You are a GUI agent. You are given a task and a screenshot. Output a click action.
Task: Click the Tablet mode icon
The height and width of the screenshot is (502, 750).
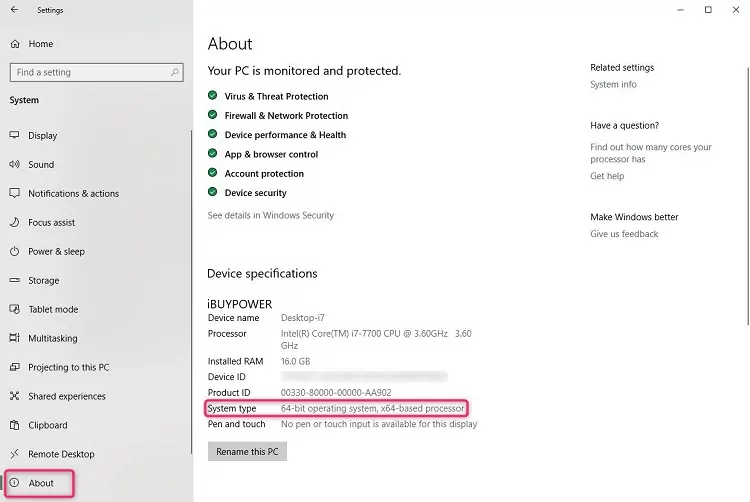point(14,309)
